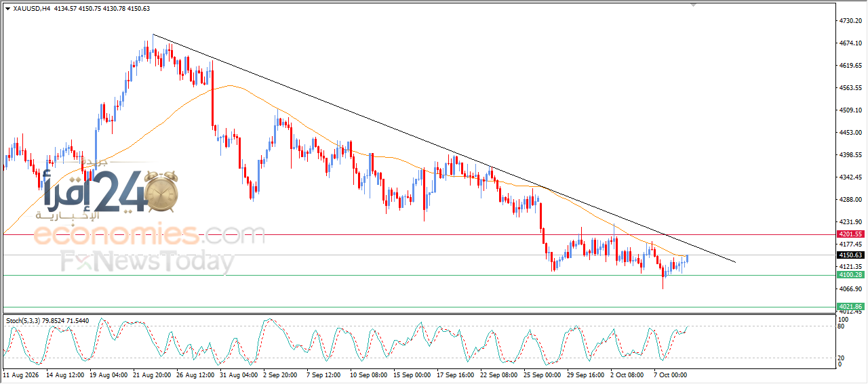Click the red 4201.55 price tag

[850, 234]
